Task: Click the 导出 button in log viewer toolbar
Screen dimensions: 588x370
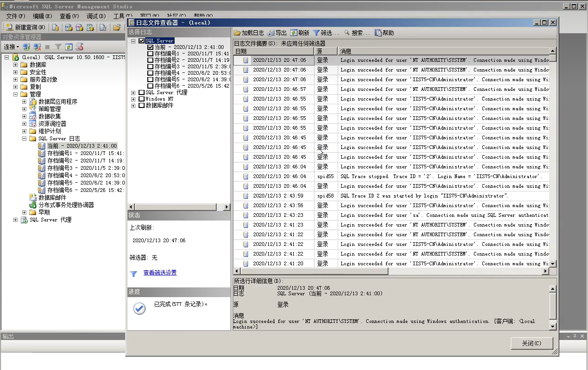Action: coord(277,33)
